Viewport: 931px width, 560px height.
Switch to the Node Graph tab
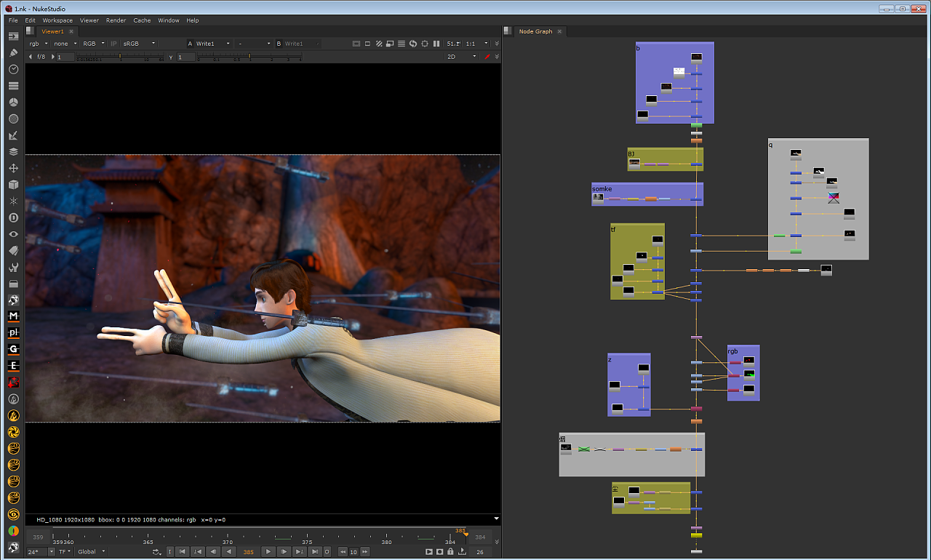[535, 31]
